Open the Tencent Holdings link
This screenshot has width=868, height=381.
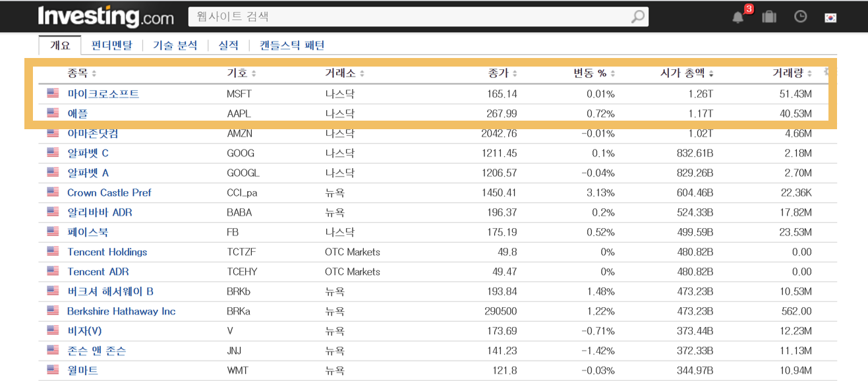(x=107, y=252)
